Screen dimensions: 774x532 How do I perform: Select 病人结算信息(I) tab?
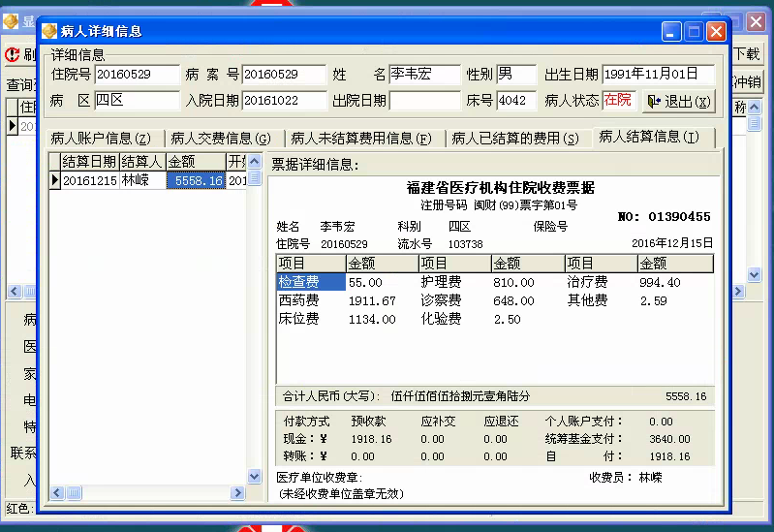click(x=649, y=137)
